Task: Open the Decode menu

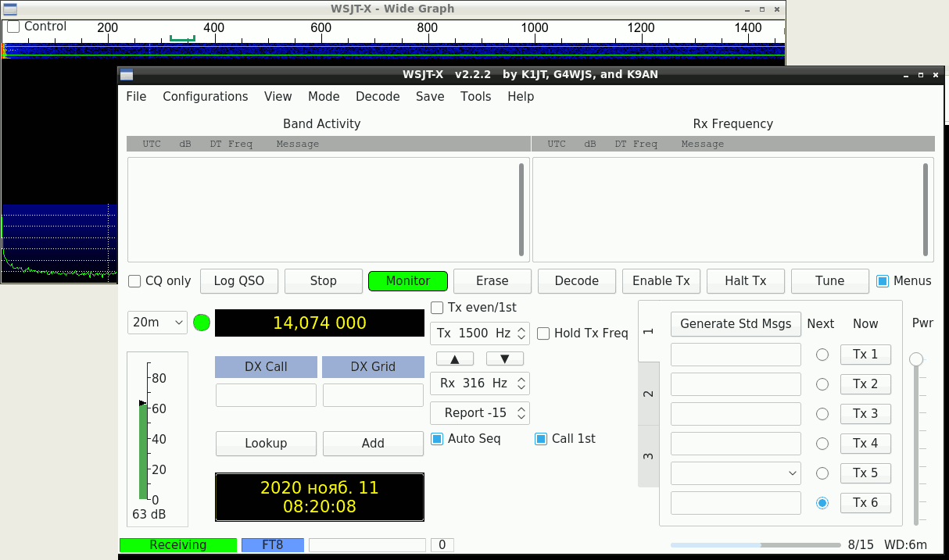Action: [378, 96]
